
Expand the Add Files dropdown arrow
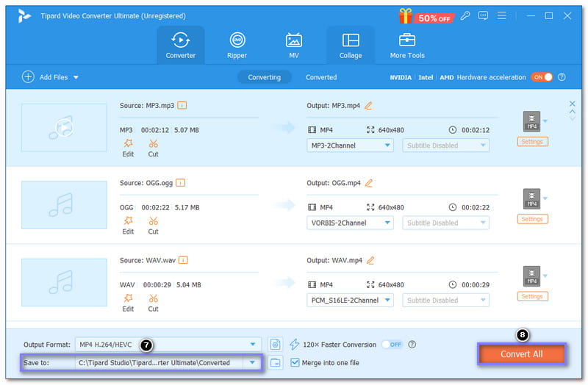point(76,77)
